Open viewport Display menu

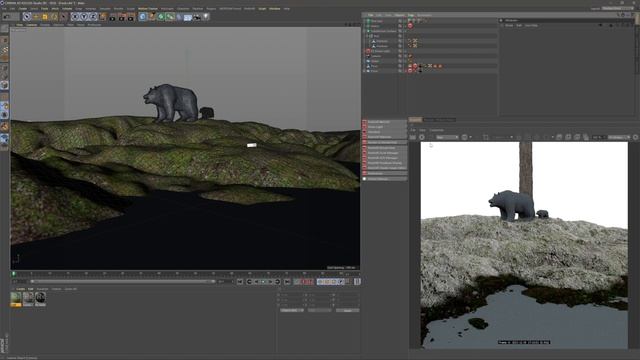[45, 24]
